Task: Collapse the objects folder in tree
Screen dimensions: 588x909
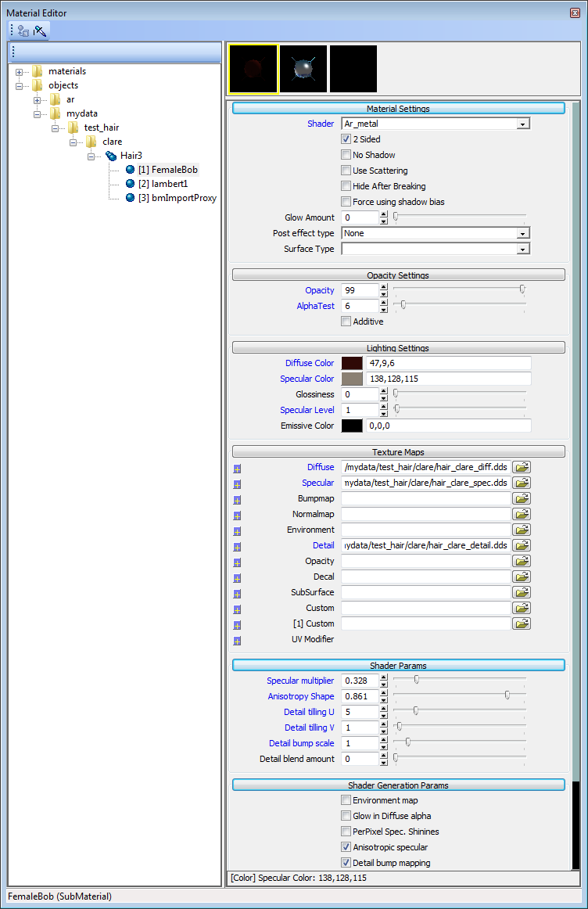Action: coord(19,86)
